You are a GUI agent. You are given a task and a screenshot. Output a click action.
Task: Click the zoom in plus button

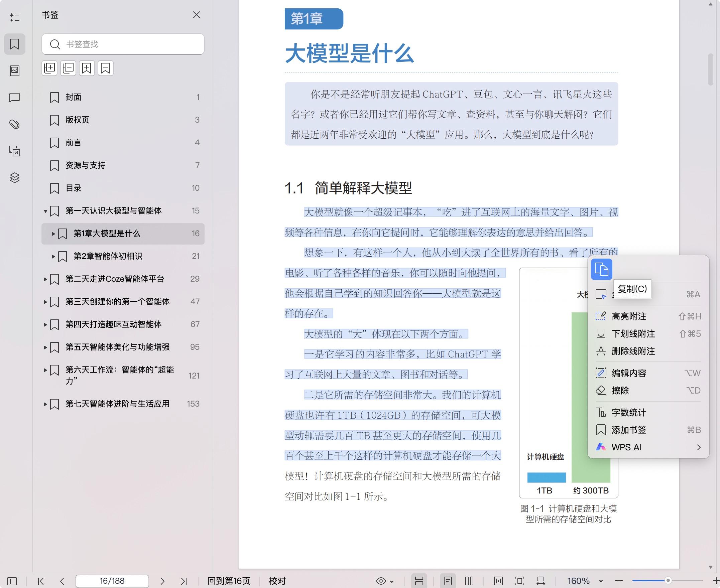[716, 581]
